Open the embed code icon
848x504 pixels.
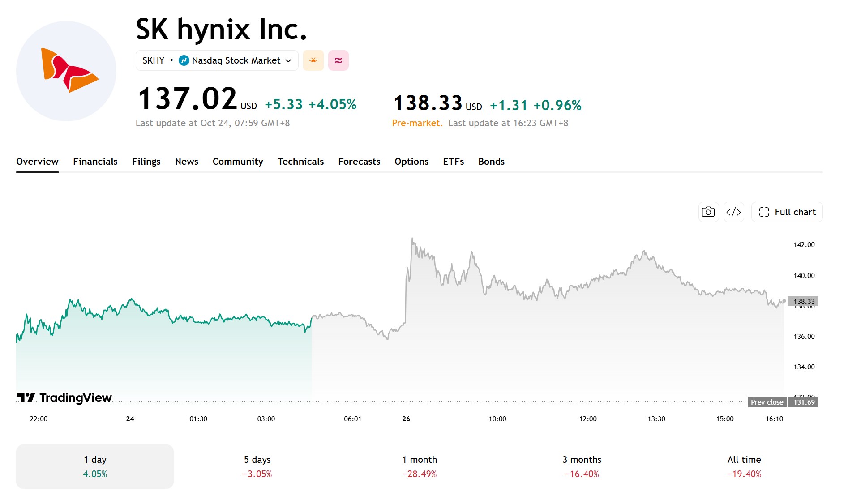(x=734, y=212)
